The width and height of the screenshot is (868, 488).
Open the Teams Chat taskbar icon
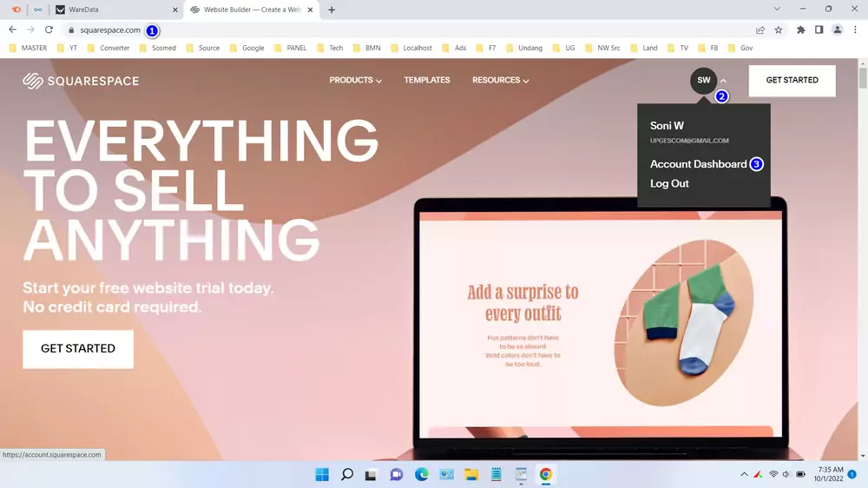pyautogui.click(x=397, y=474)
